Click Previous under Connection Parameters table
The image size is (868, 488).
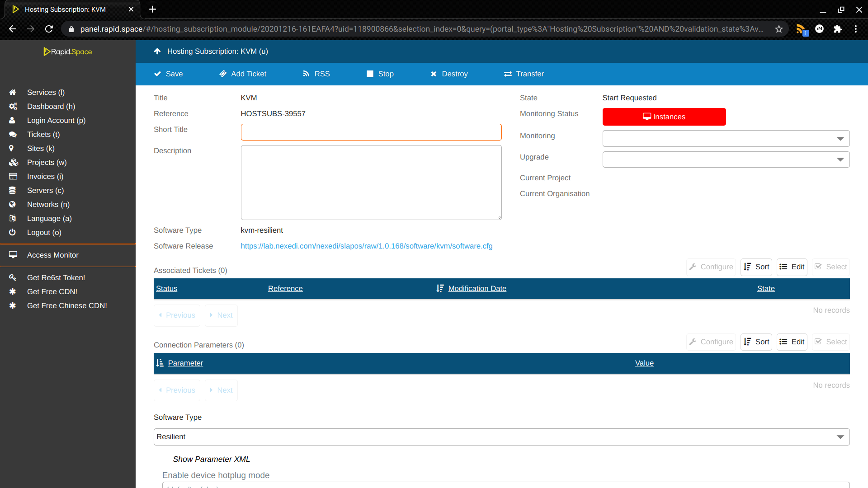pos(177,390)
